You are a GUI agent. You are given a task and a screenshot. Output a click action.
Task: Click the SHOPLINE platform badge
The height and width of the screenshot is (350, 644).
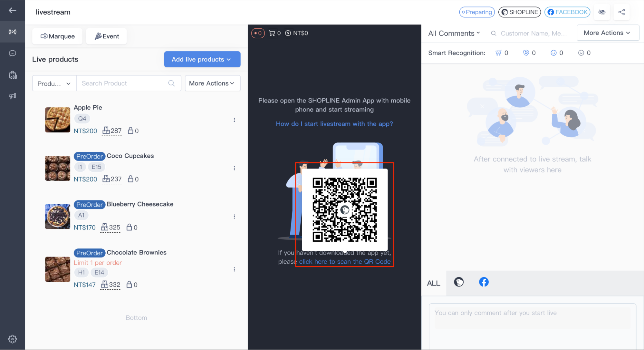click(x=519, y=12)
